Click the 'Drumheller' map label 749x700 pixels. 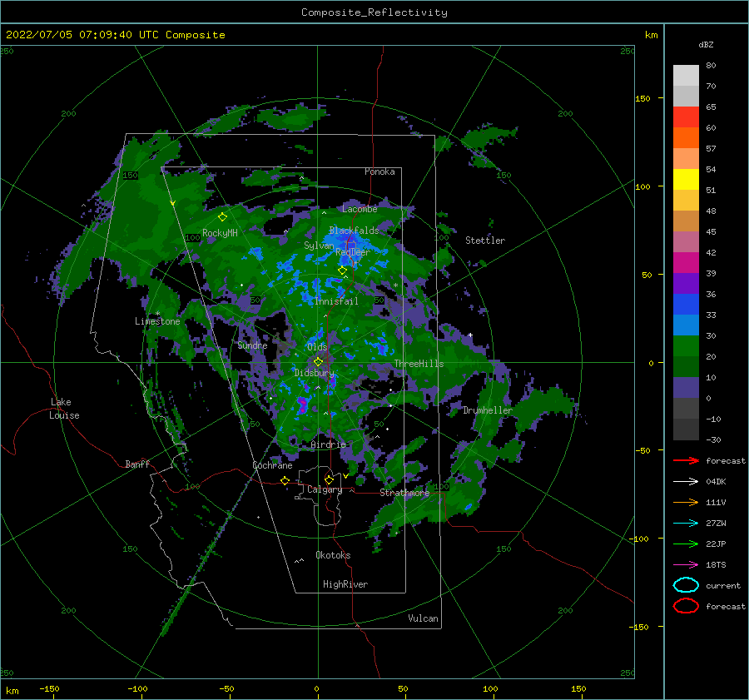coord(488,410)
